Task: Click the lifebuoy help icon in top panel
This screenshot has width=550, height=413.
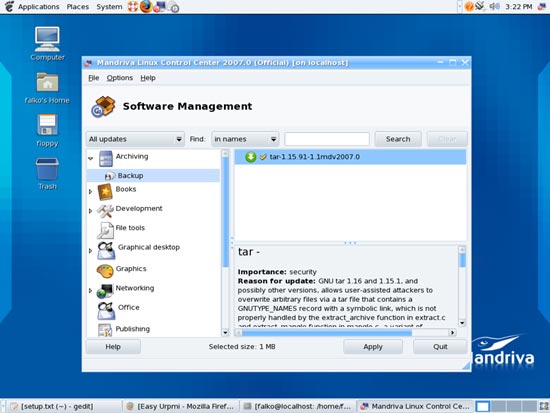Action: coord(133,6)
